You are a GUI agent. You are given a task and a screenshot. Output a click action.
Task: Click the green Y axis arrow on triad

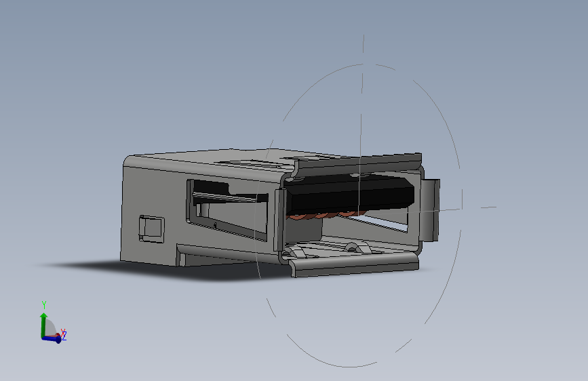44,324
